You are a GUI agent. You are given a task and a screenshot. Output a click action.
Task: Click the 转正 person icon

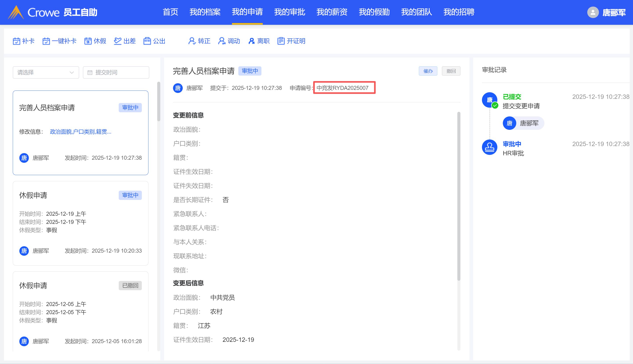pos(192,41)
